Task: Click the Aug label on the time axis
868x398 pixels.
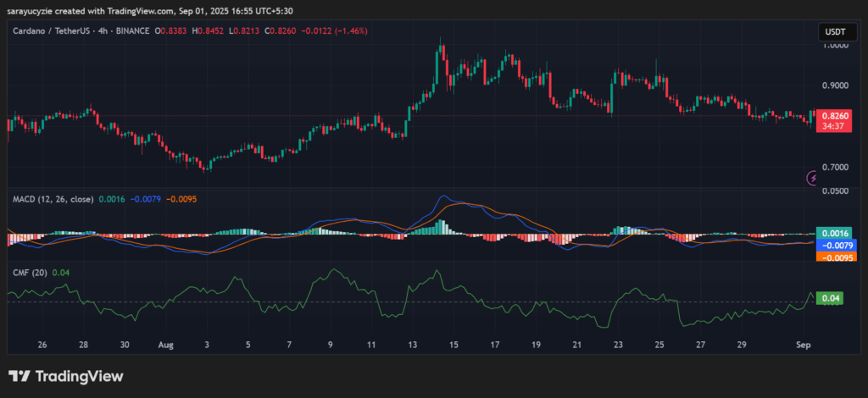Action: click(x=166, y=345)
